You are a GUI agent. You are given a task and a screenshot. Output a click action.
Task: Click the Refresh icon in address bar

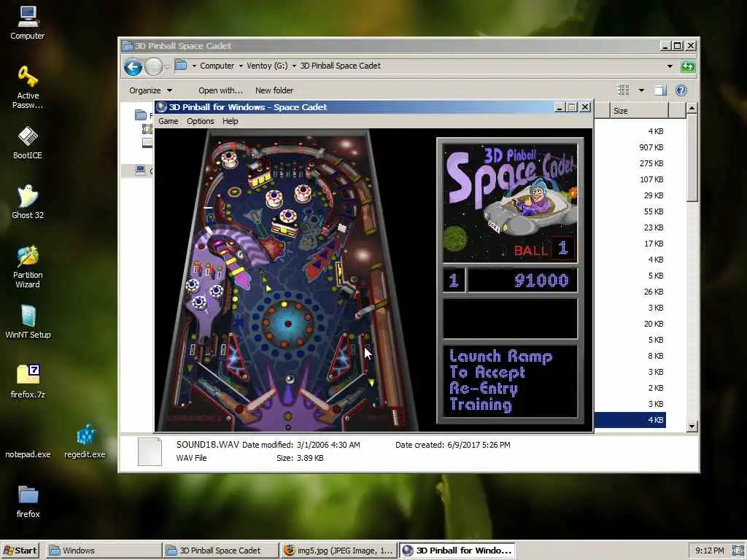coord(687,66)
